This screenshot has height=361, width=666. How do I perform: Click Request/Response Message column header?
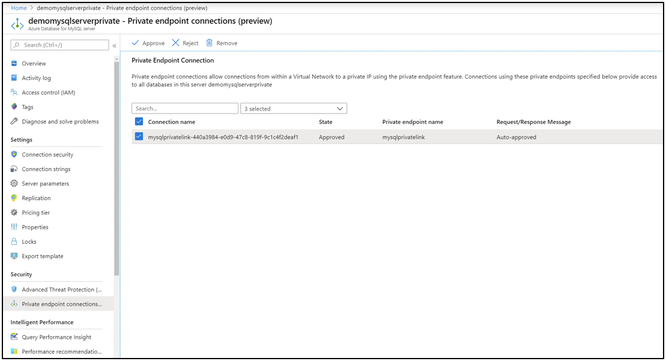click(x=533, y=122)
